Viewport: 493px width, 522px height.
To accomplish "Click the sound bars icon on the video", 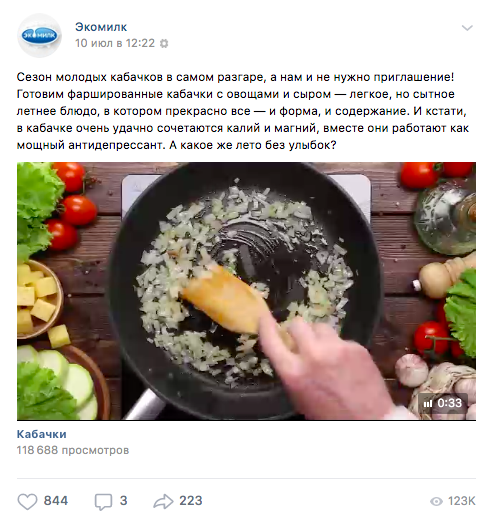I will 428,404.
